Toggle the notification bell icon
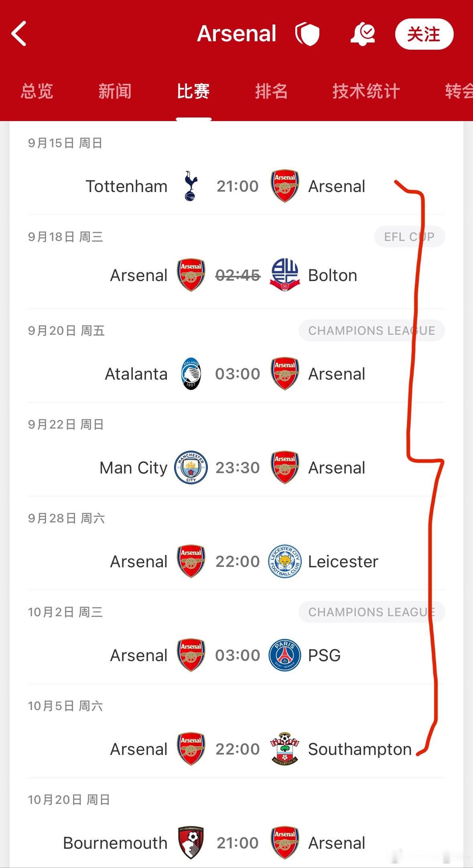 [x=363, y=34]
